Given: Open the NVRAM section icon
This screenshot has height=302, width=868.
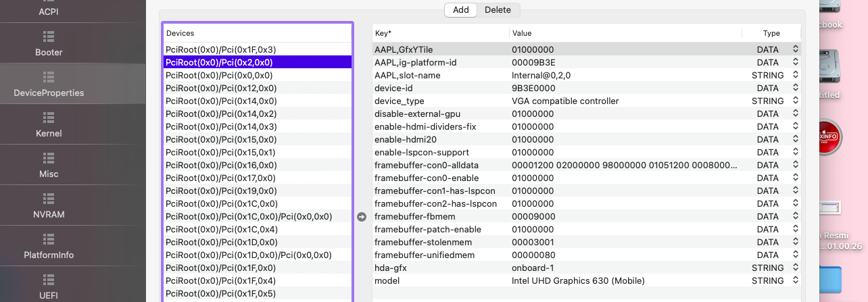Looking at the screenshot, I should point(49,199).
